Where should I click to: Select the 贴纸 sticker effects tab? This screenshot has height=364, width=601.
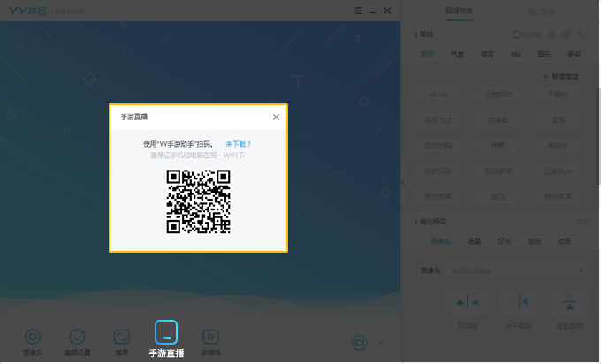click(534, 241)
